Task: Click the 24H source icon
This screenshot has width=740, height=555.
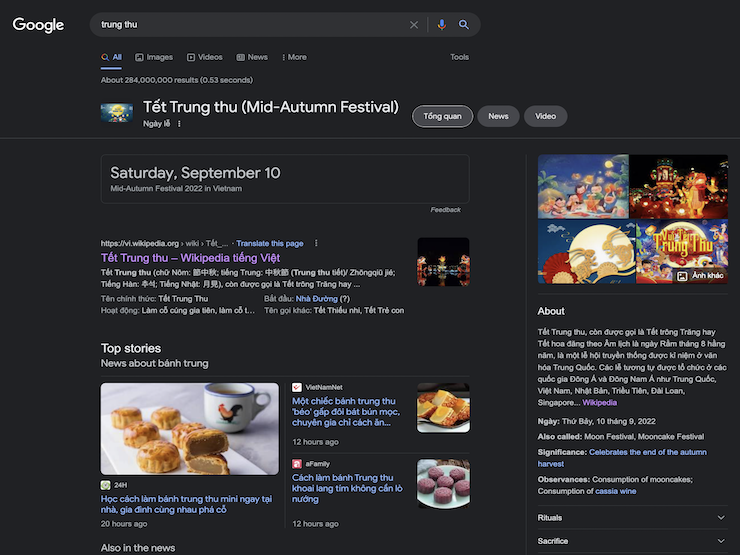Action: click(x=106, y=485)
